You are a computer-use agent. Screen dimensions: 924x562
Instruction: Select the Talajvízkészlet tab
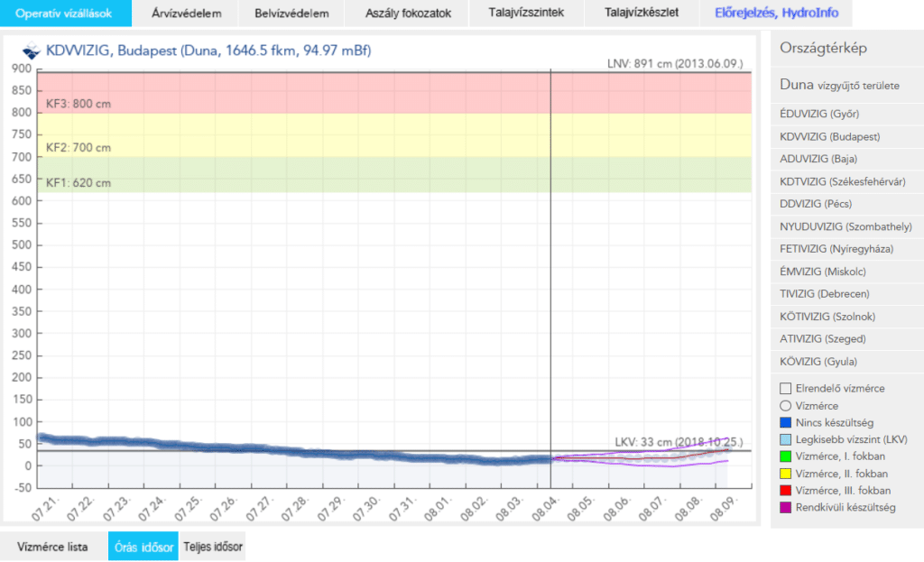point(642,13)
